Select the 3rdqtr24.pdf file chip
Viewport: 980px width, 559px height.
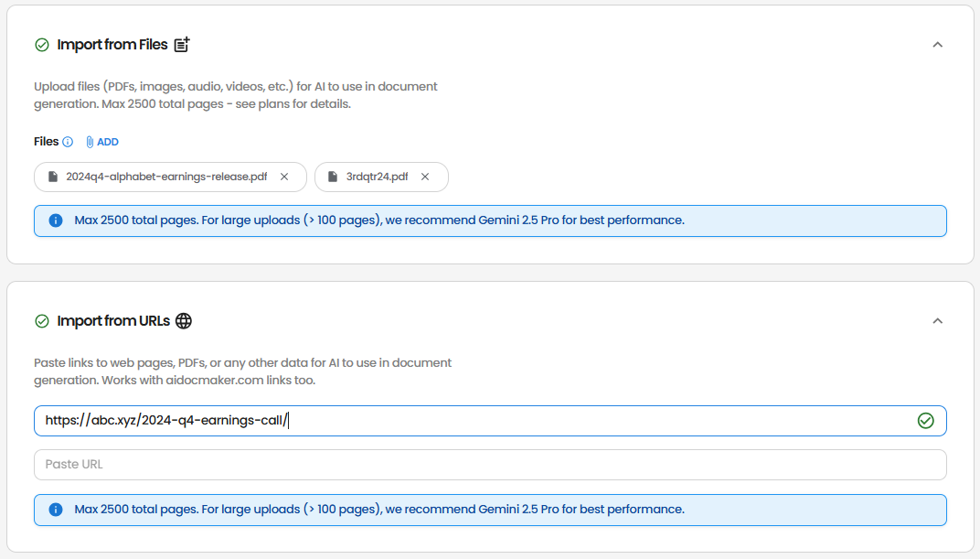coord(381,177)
